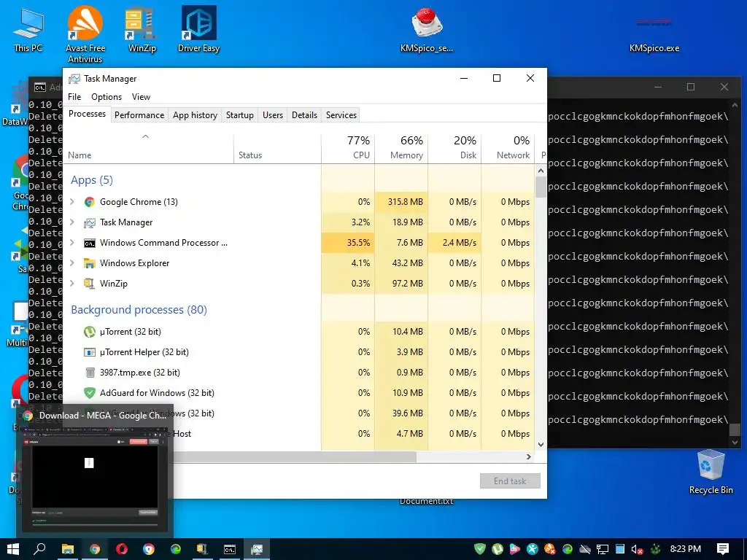Screen dimensions: 747x560
Task: Expand Windows Command Processor process group
Action: (x=72, y=243)
